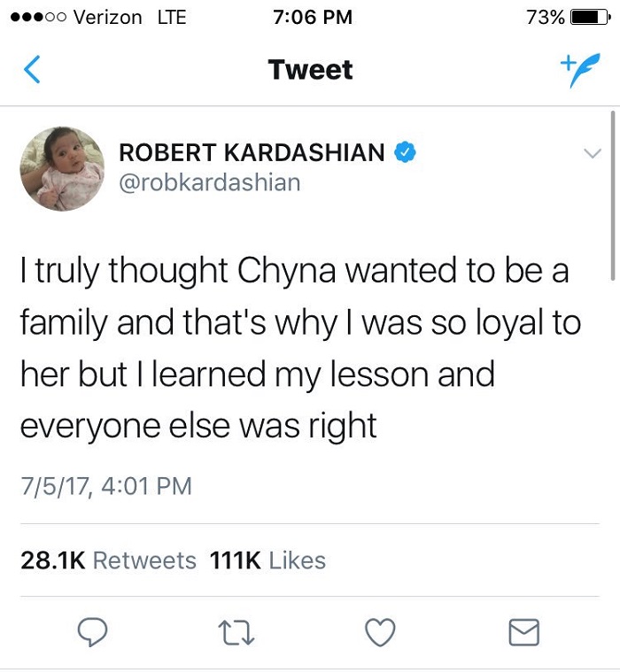View the 111K Likes list
This screenshot has height=672, width=620.
[267, 560]
